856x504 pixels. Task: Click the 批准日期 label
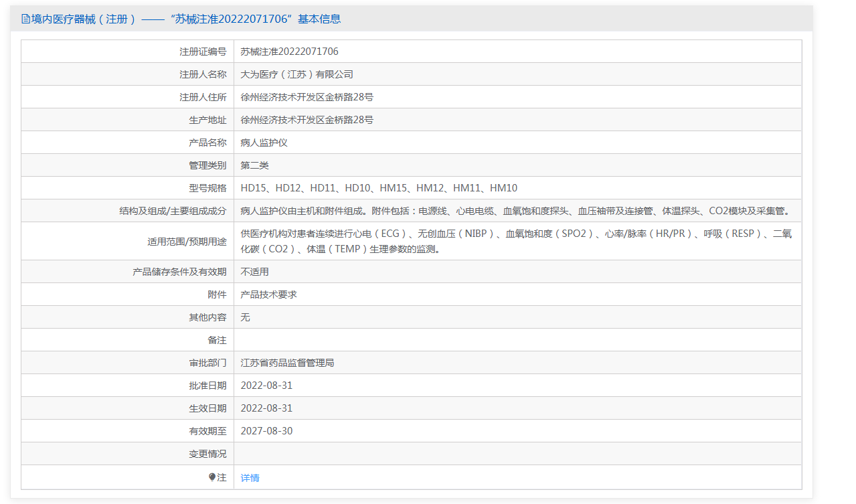pyautogui.click(x=207, y=386)
